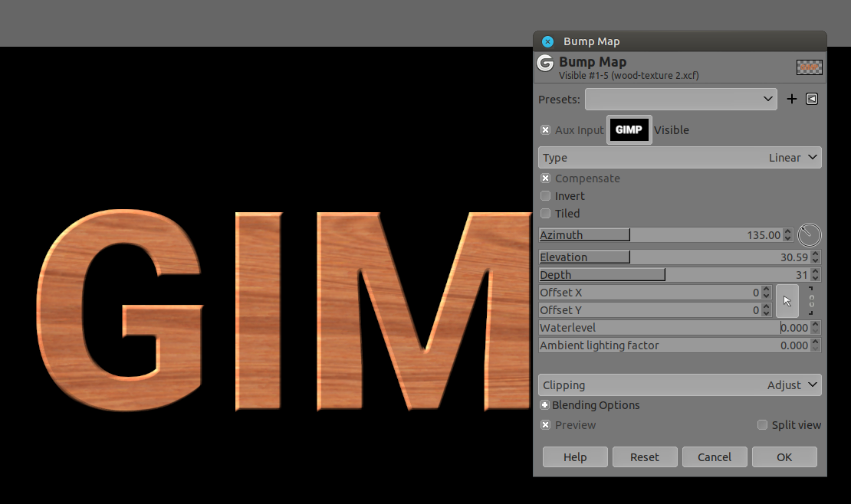
Task: Click the Help button
Action: [x=575, y=457]
